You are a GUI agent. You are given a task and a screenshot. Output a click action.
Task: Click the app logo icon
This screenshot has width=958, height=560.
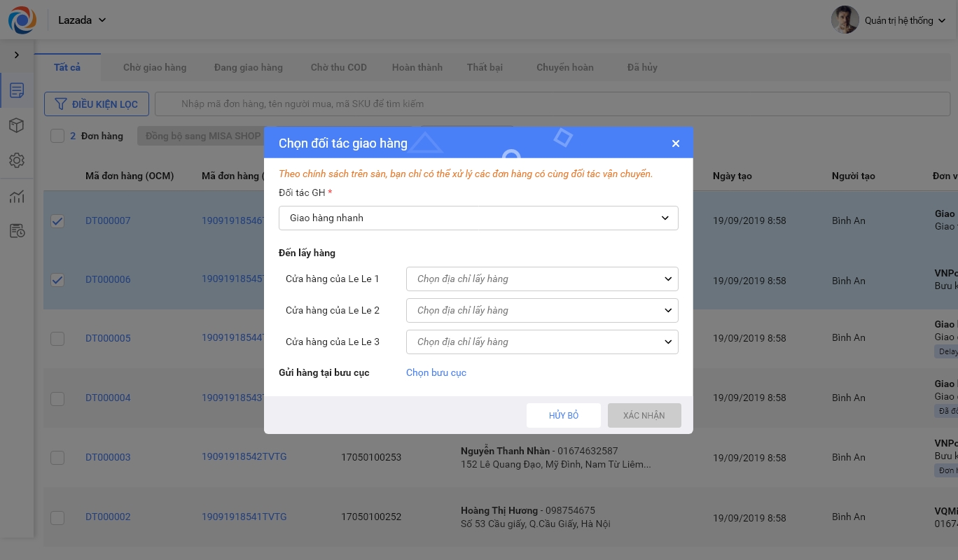(22, 20)
